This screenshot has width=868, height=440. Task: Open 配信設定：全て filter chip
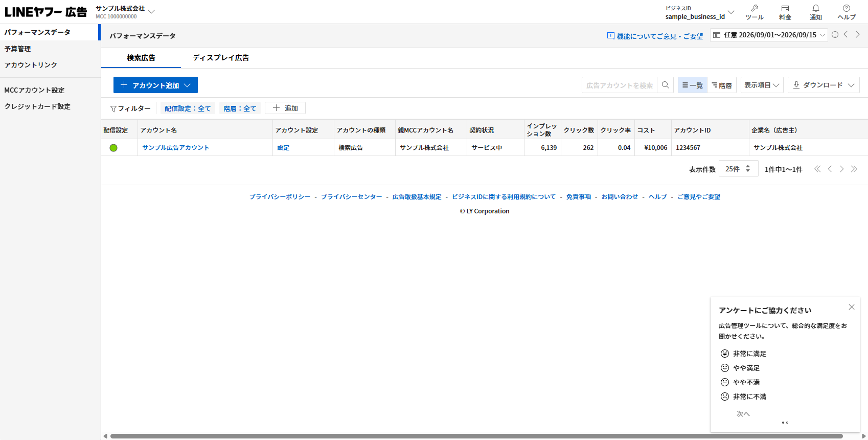pyautogui.click(x=188, y=108)
